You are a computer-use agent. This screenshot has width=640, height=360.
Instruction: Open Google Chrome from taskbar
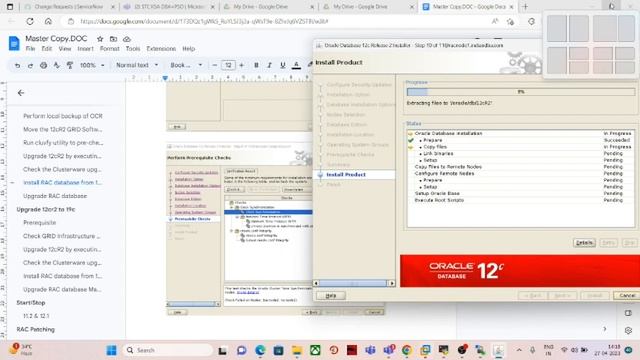coord(407,350)
